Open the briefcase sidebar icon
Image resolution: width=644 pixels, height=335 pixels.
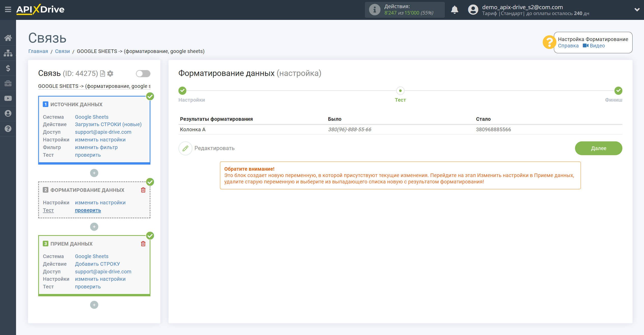click(x=8, y=83)
